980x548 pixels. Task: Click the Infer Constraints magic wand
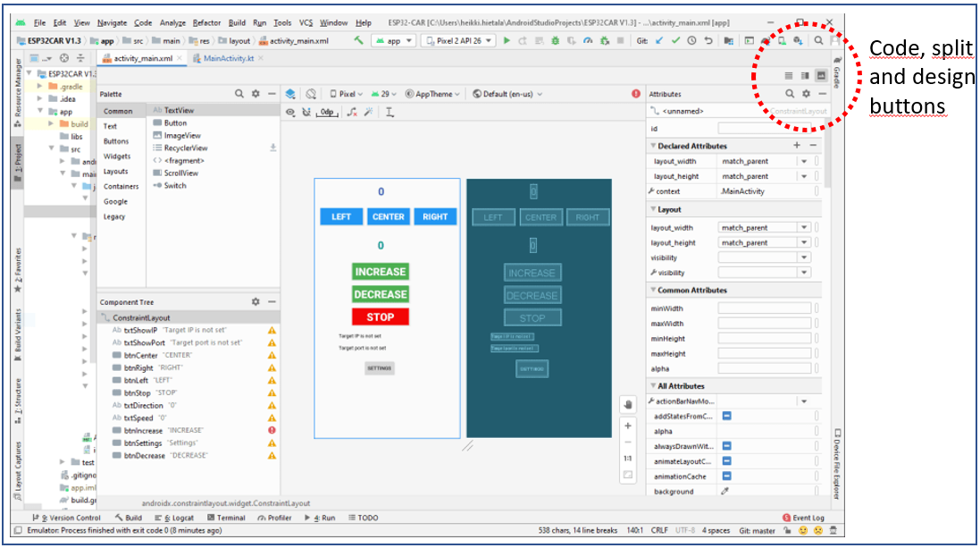[x=369, y=112]
